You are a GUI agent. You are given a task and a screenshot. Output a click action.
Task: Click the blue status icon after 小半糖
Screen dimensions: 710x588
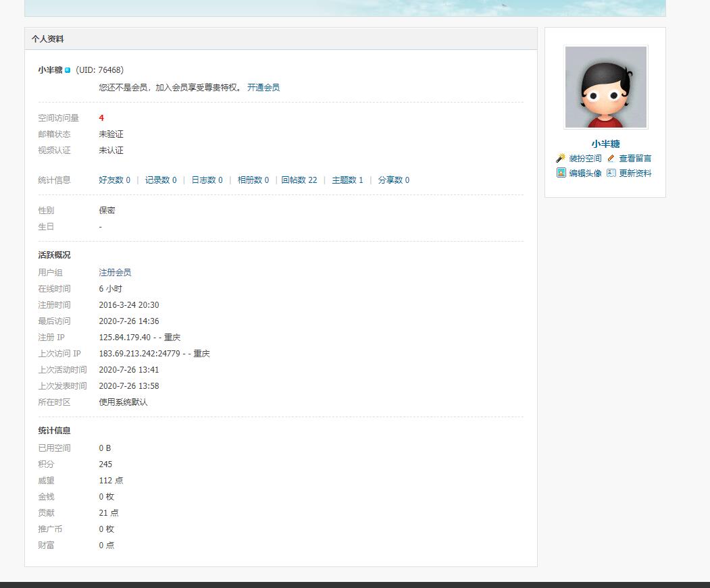68,70
